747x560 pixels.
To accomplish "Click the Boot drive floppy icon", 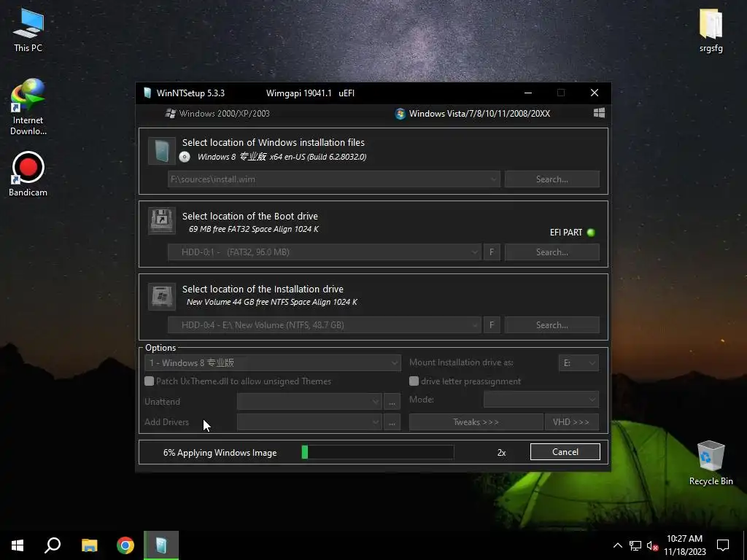I will [161, 220].
